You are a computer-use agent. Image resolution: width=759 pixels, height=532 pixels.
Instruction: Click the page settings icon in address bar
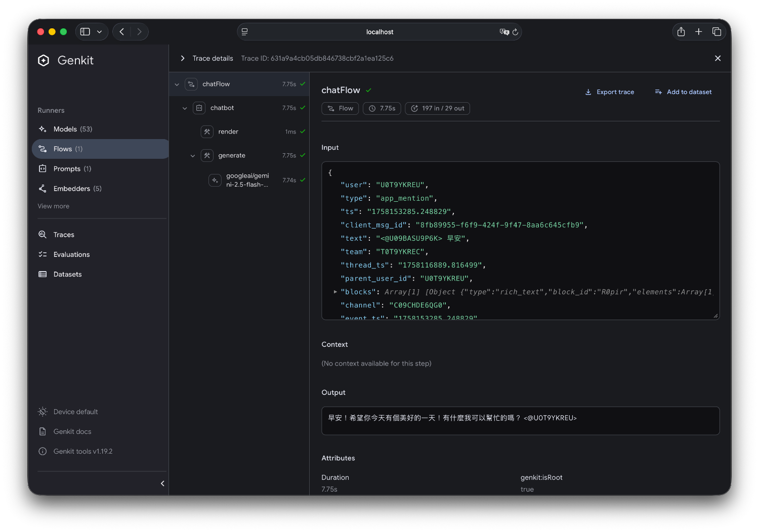(x=244, y=32)
